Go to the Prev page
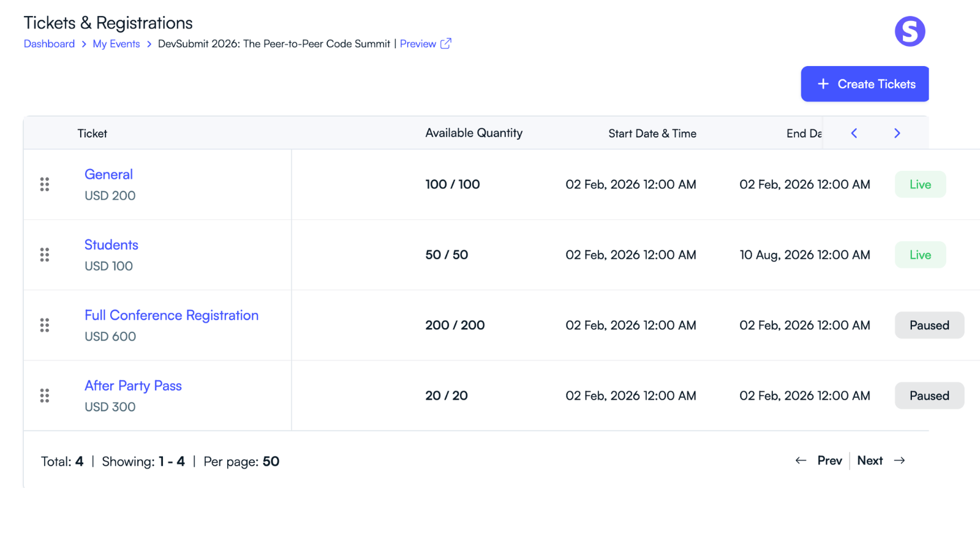Screen dimensions: 980x551 [819, 460]
